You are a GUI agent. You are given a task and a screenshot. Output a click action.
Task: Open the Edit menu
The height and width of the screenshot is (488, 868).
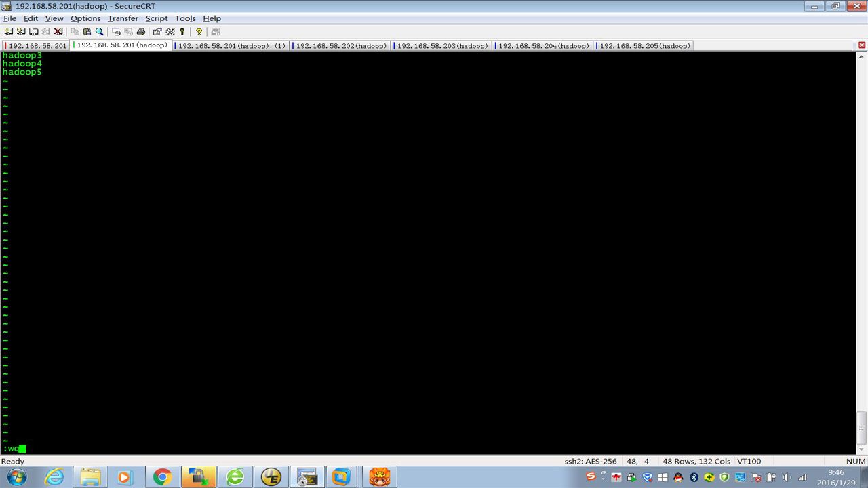[x=31, y=18]
